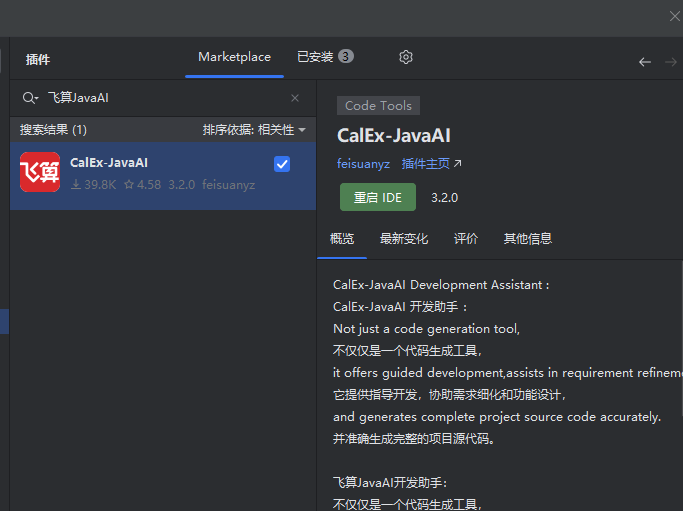Screen dimensions: 683x511
Task: Go back with the left arrow
Action: 645,62
